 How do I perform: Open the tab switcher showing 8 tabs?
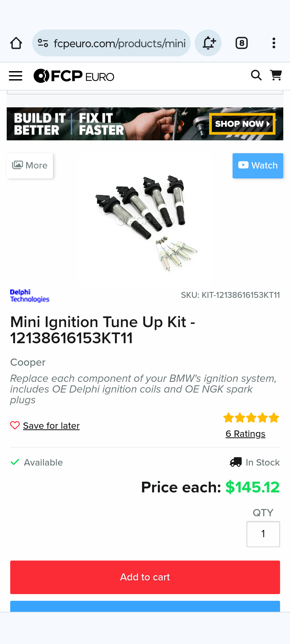click(x=242, y=43)
